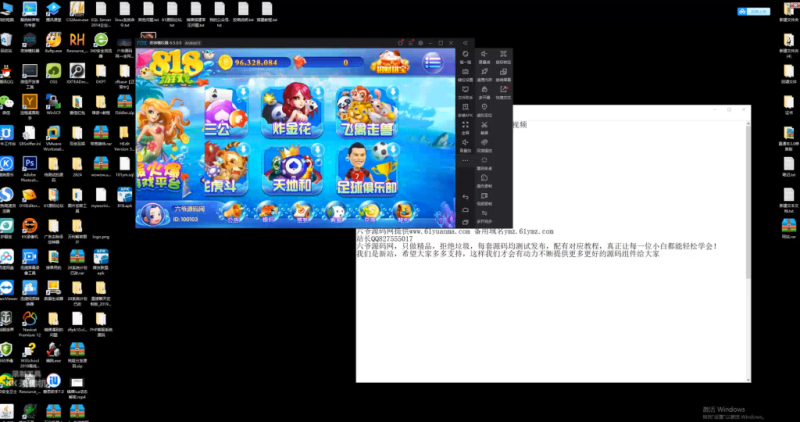
Task: Select TeamViewer desktop shortcut
Action: [7, 290]
